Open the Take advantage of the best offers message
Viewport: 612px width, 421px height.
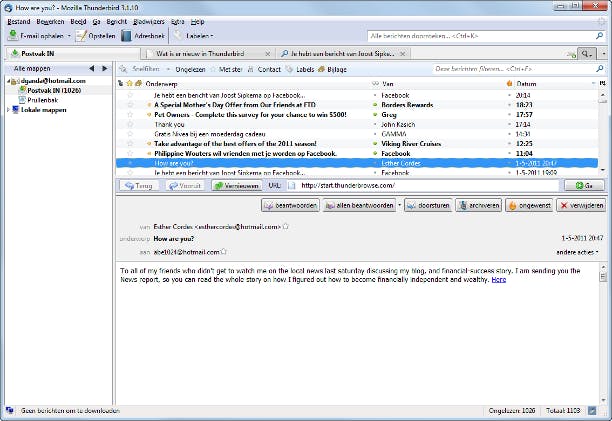click(x=357, y=144)
